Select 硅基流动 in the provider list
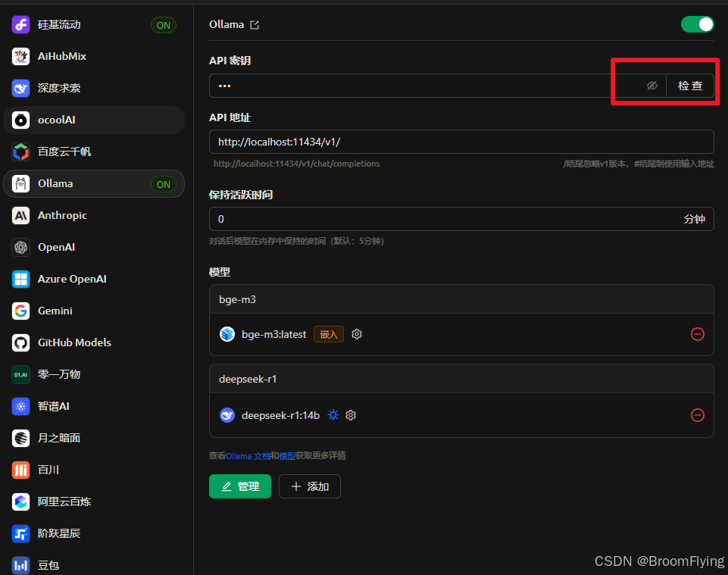728x575 pixels. point(94,24)
